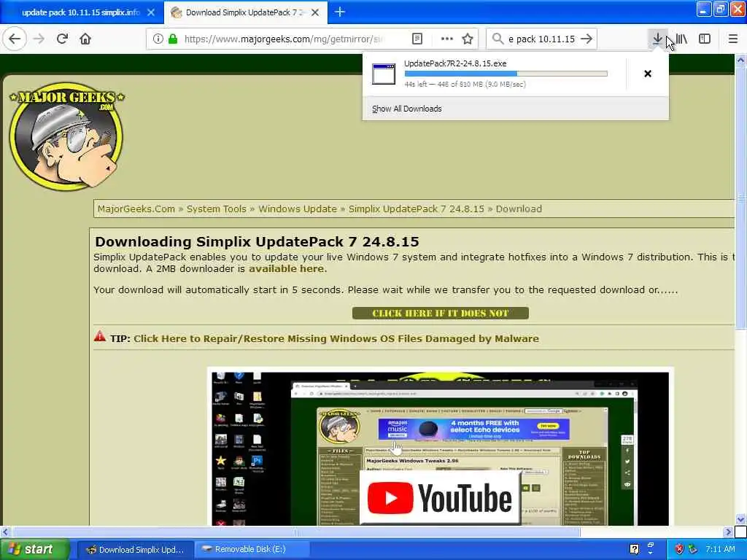Open Simplix UpdatePack 7 24.8.15 breadcrumb
This screenshot has height=560, width=747.
coord(417,209)
